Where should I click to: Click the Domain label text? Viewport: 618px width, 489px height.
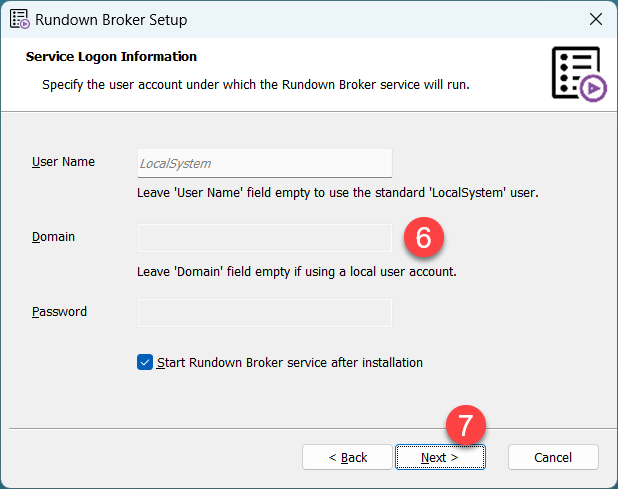[54, 237]
